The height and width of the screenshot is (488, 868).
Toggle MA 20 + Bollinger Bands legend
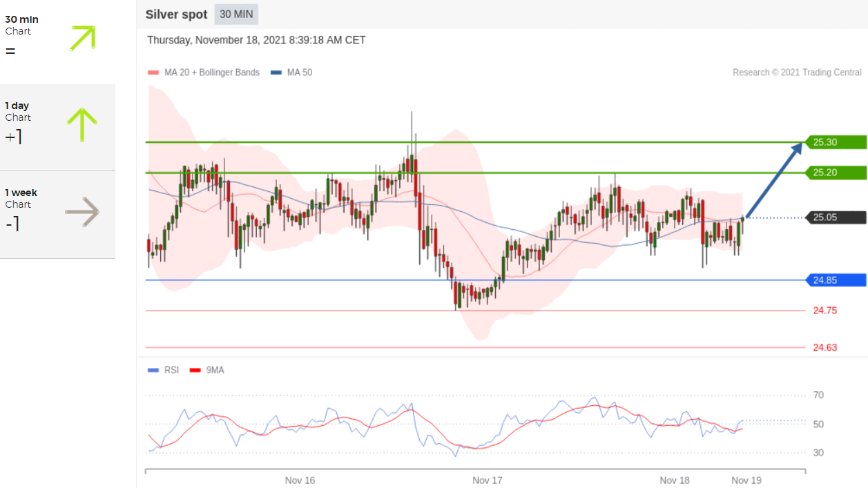204,72
